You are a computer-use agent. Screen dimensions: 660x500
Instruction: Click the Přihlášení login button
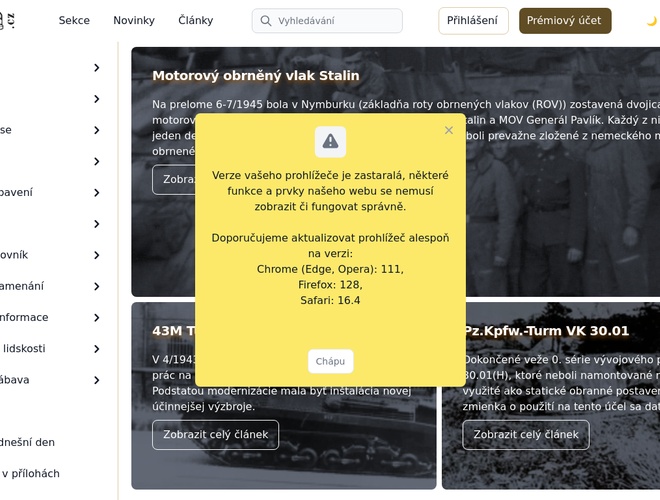coord(473,21)
